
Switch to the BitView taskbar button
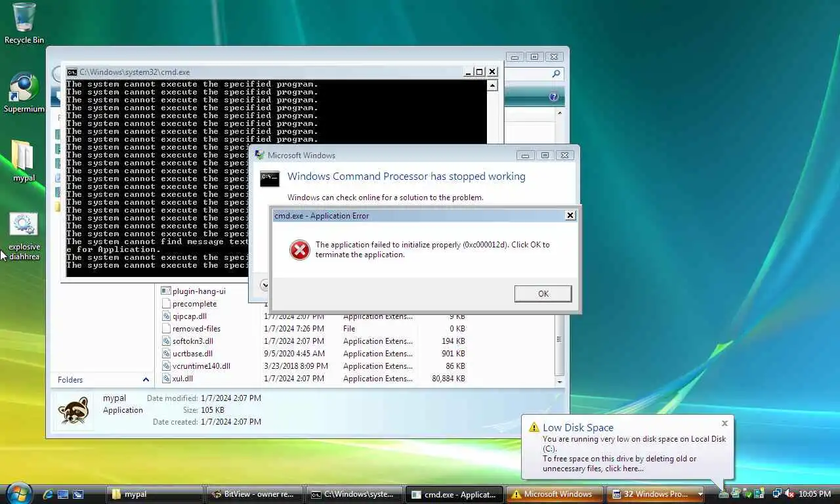[255, 494]
